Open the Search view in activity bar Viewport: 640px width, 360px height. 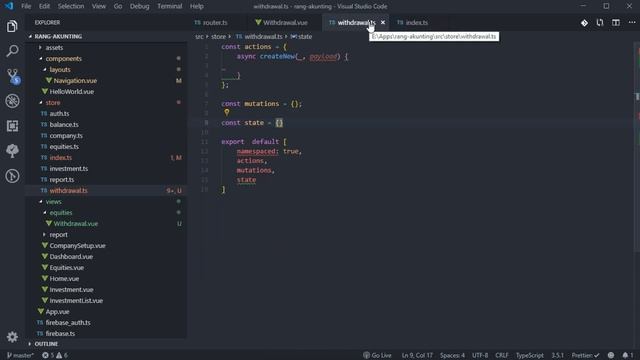pos(12,51)
